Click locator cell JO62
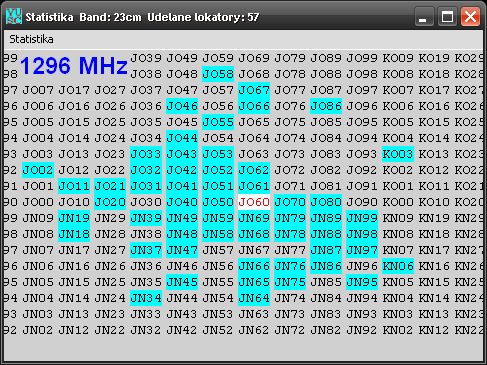Screen dimensions: 487x365 (254, 170)
